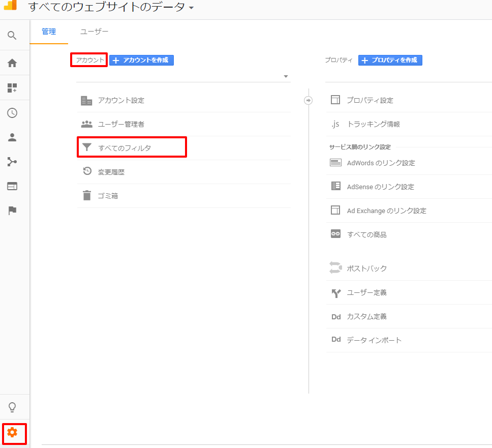This screenshot has height=448, width=492.
Task: Open the Home icon in sidebar
Action: 12,63
